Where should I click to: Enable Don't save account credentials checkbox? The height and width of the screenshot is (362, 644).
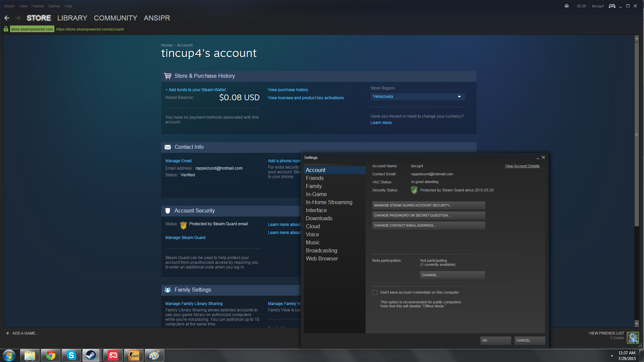pos(375,293)
